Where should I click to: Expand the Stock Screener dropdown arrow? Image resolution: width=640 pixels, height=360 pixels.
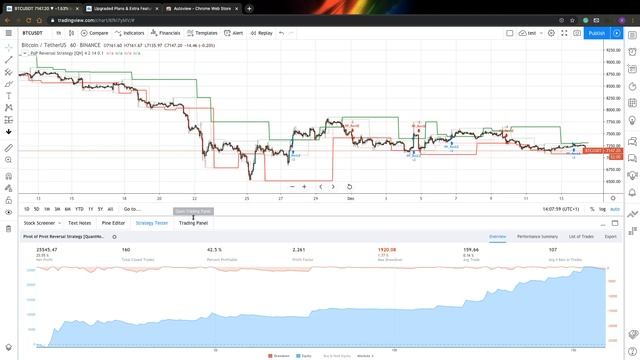pyautogui.click(x=60, y=223)
